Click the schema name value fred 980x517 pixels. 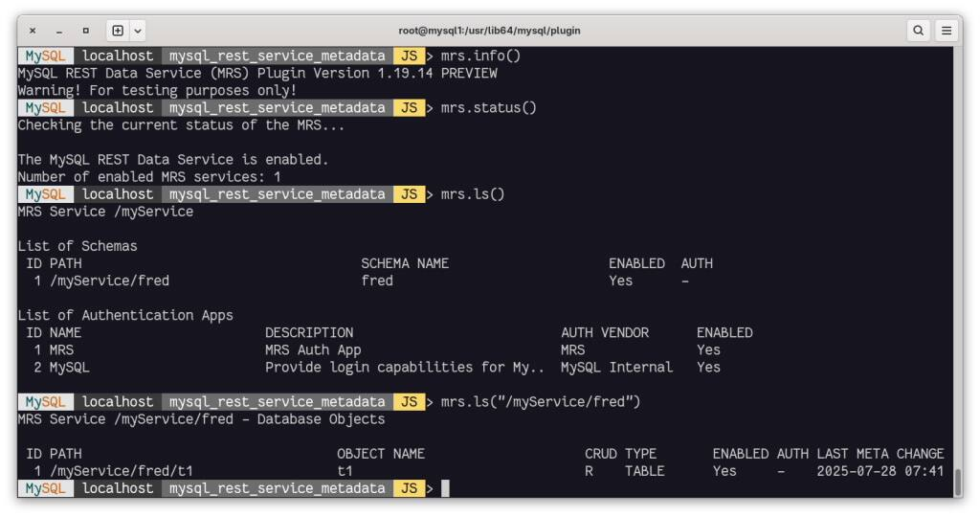[x=377, y=281]
